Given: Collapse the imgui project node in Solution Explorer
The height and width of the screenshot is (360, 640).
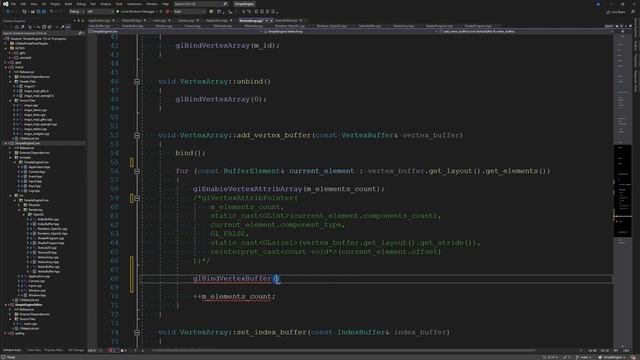Looking at the screenshot, I should [x=6, y=67].
